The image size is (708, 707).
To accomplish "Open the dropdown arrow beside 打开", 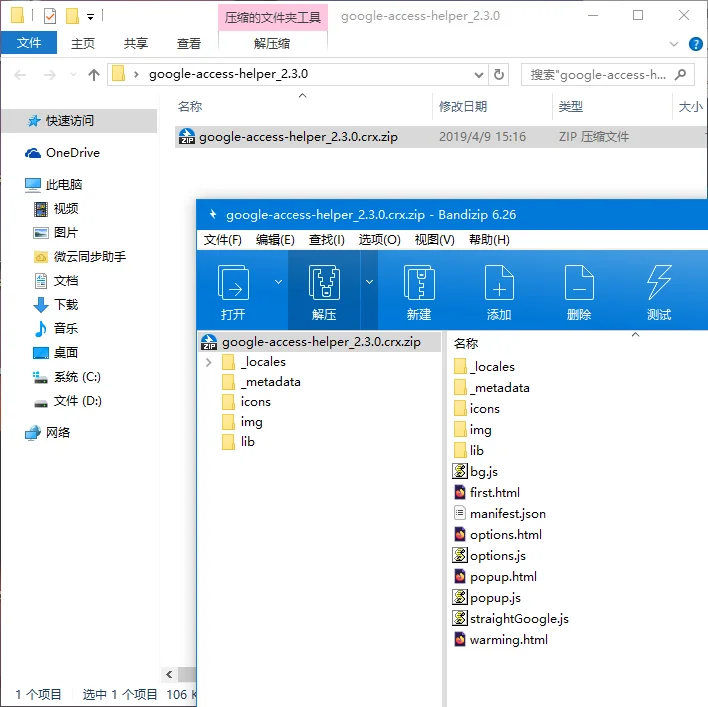I will pos(278,282).
